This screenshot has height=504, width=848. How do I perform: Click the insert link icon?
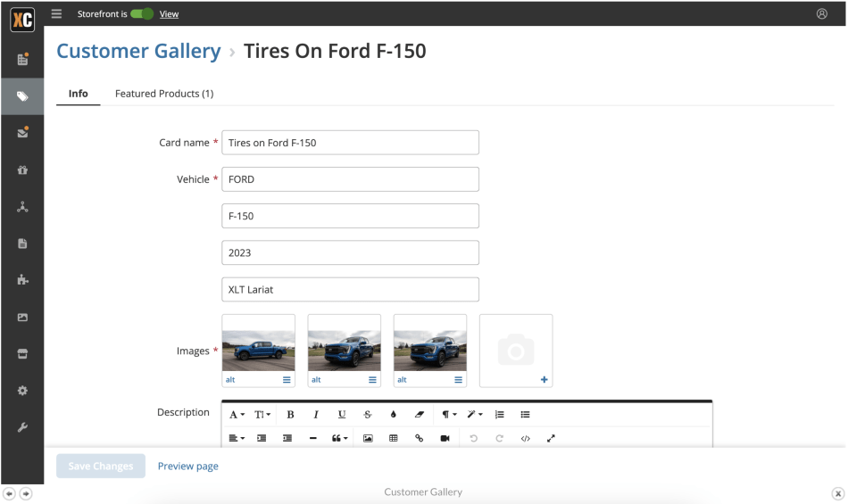point(419,438)
